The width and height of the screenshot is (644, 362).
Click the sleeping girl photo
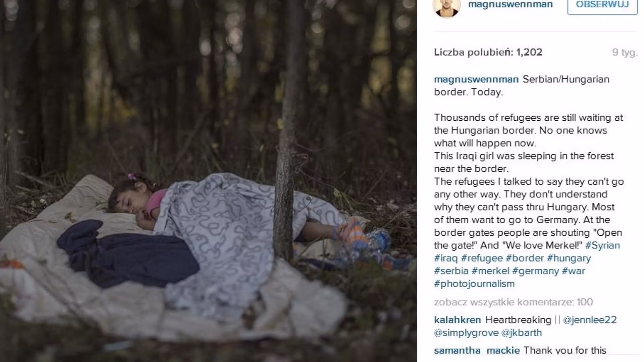tap(208, 181)
